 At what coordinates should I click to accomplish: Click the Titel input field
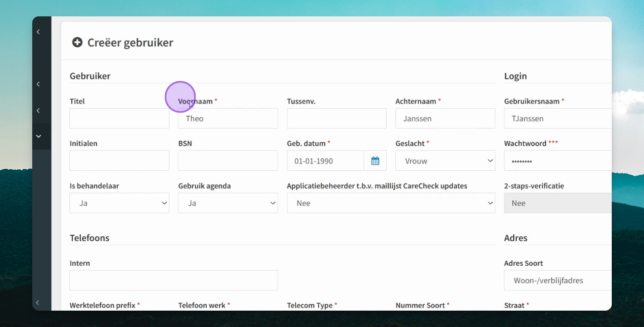[x=119, y=119]
